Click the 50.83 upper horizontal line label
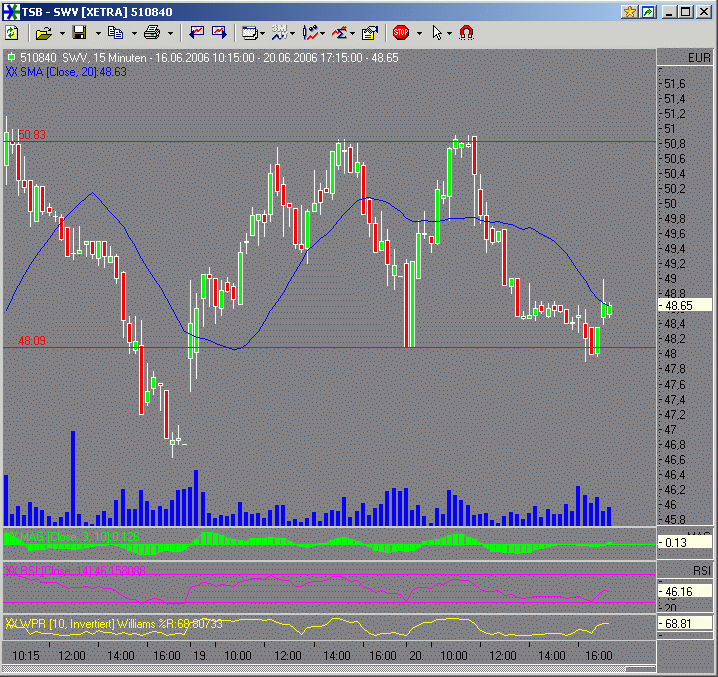 click(x=32, y=135)
